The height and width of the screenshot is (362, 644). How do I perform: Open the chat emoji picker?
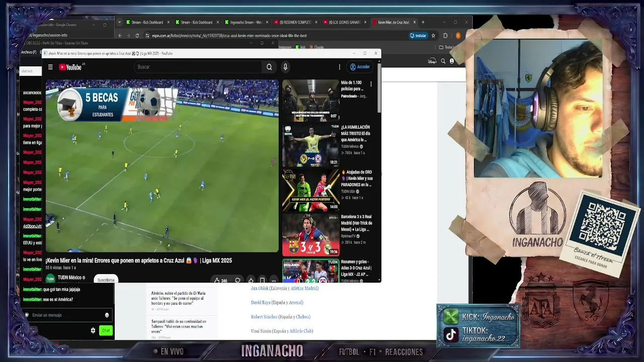click(x=107, y=315)
